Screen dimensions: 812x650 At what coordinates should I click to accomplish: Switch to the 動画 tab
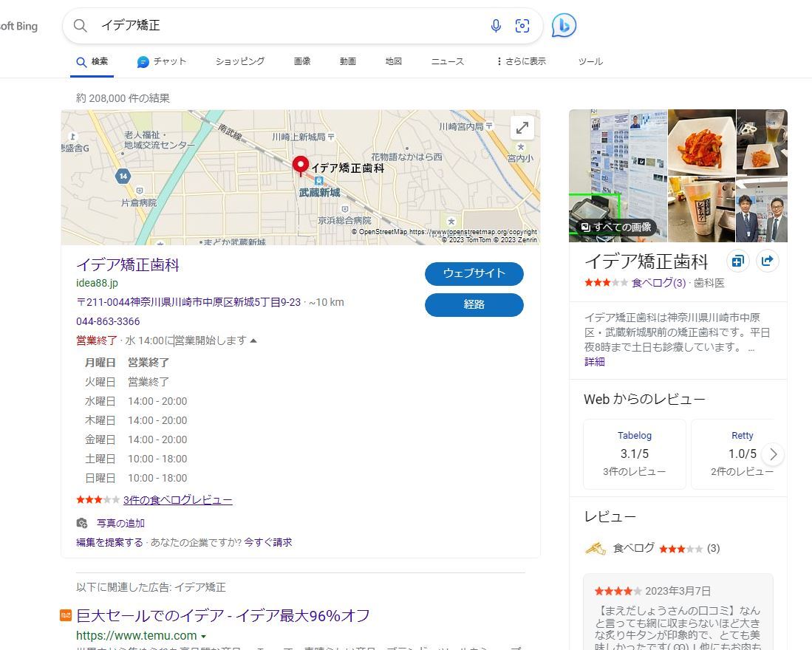(348, 61)
